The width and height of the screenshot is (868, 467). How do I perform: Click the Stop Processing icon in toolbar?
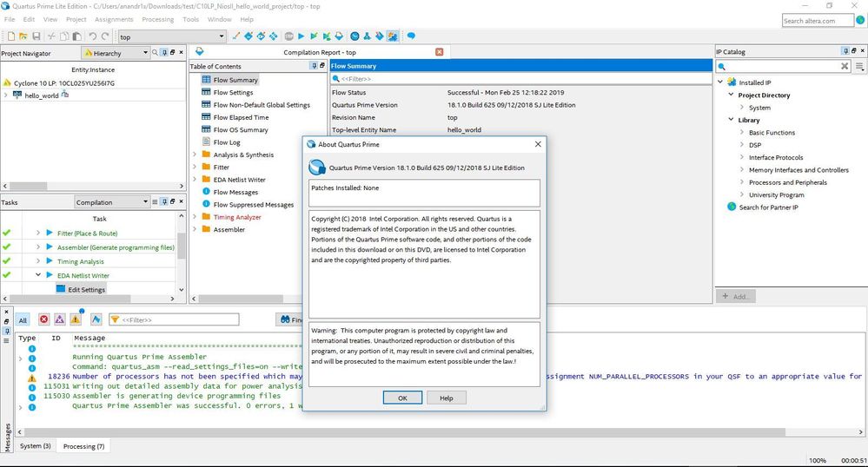288,36
